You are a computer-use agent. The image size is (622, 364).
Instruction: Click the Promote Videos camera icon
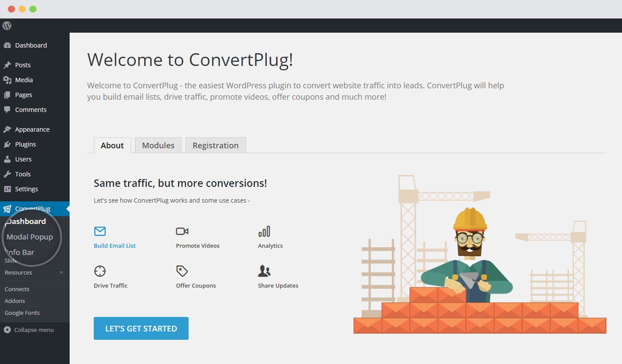(x=182, y=231)
